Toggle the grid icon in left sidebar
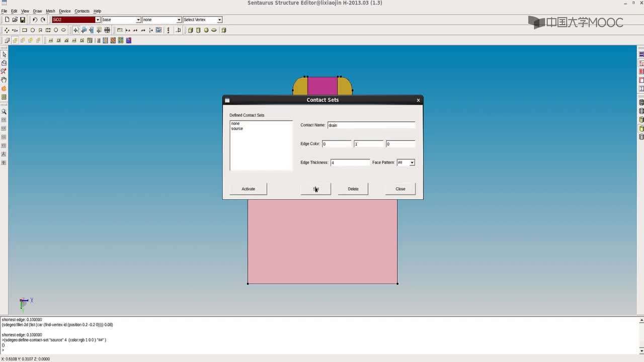The height and width of the screenshot is (362, 644). pyautogui.click(x=4, y=97)
